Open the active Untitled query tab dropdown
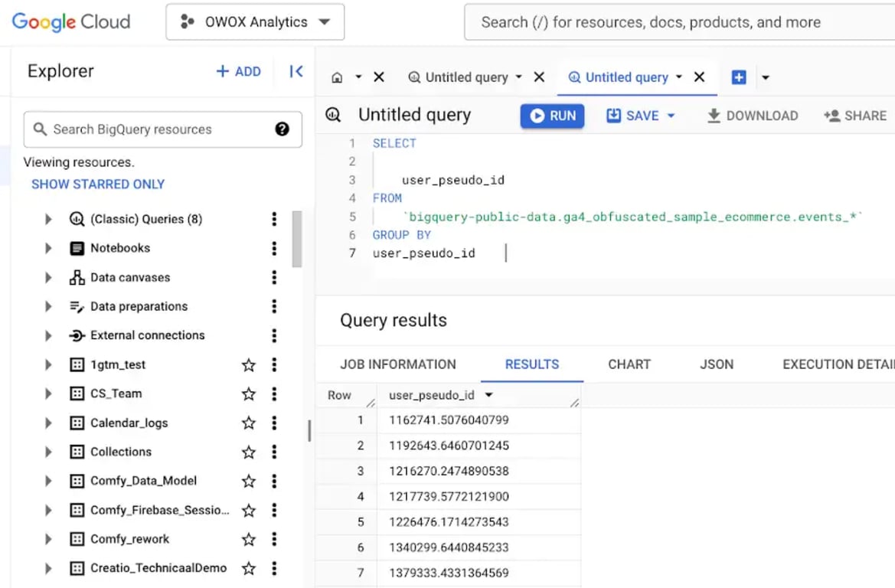 [x=678, y=77]
